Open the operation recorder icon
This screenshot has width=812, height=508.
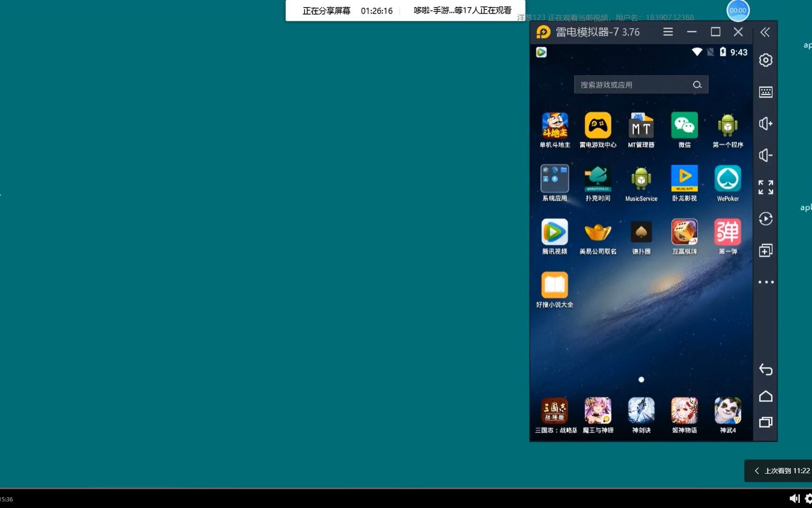pyautogui.click(x=765, y=219)
